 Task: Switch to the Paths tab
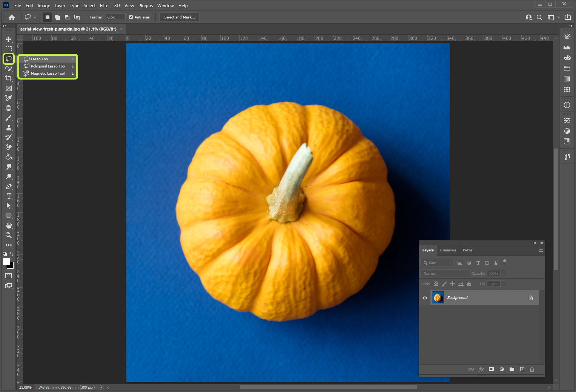[468, 250]
